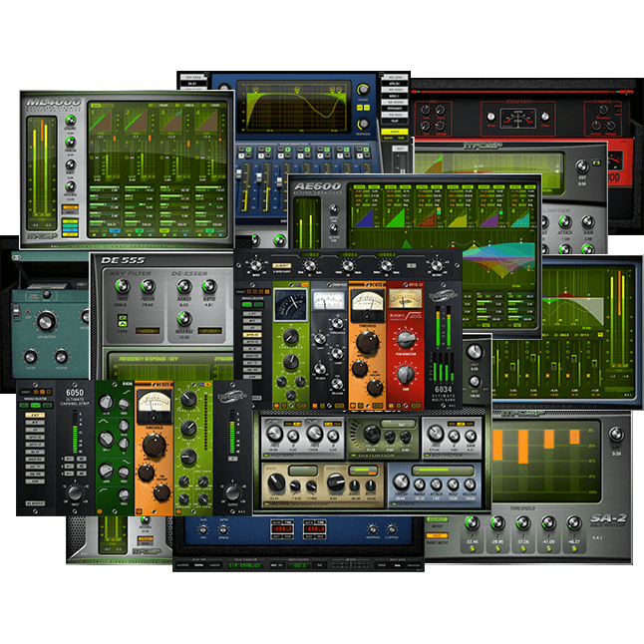Turn the Input knob on 6050 channel strip
Viewport: 644px width, 644px height.
point(75,492)
